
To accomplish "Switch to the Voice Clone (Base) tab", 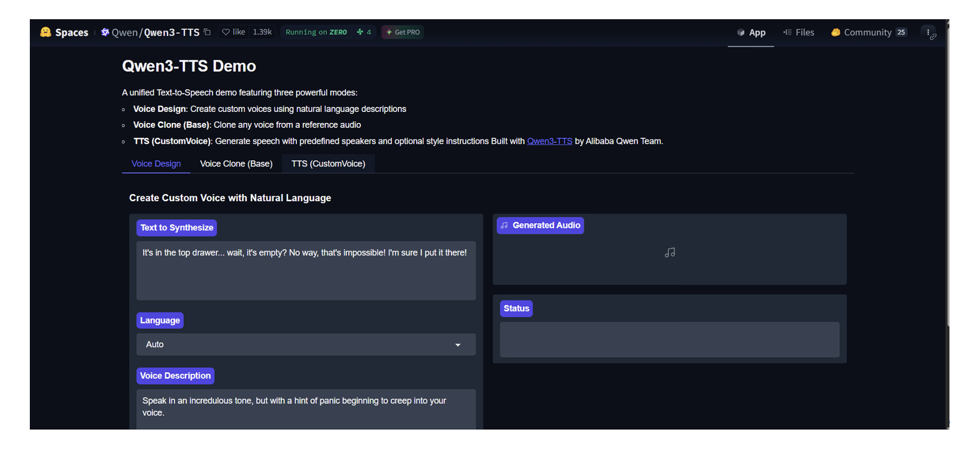I will 236,164.
